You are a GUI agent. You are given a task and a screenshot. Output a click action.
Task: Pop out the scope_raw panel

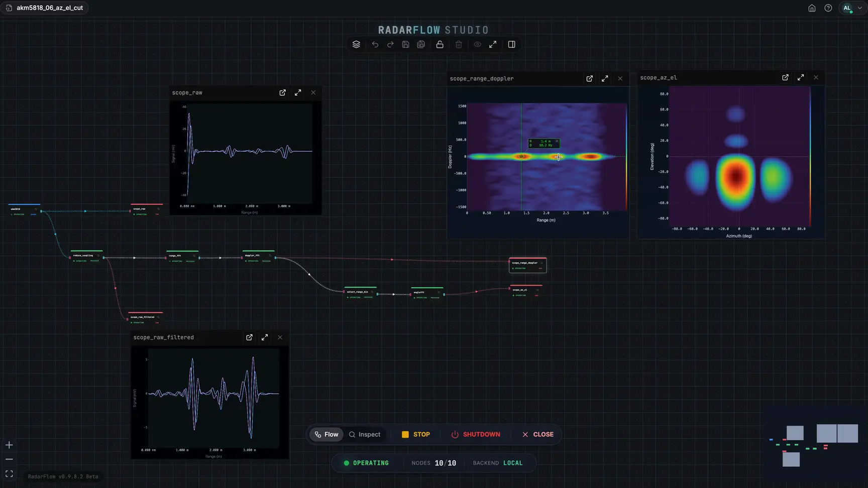(282, 92)
